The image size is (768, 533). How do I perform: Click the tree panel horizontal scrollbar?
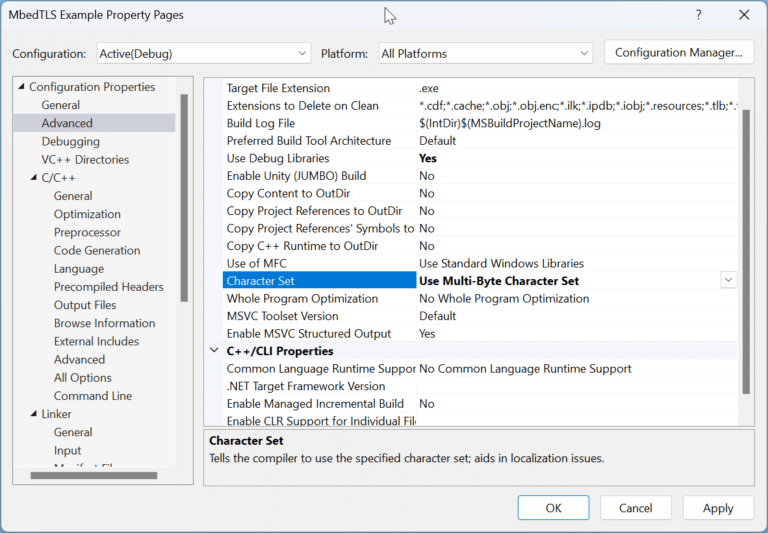pyautogui.click(x=94, y=475)
